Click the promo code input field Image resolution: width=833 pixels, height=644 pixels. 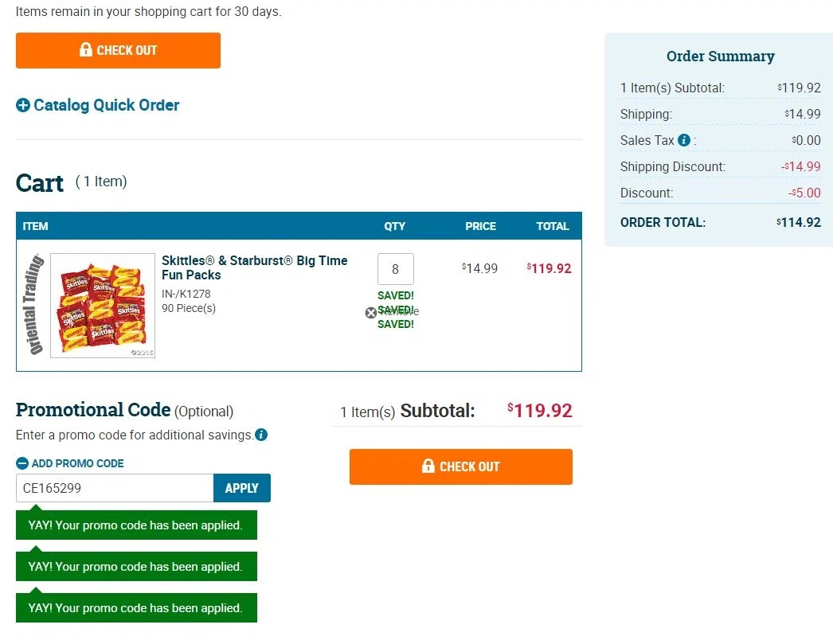pos(115,488)
